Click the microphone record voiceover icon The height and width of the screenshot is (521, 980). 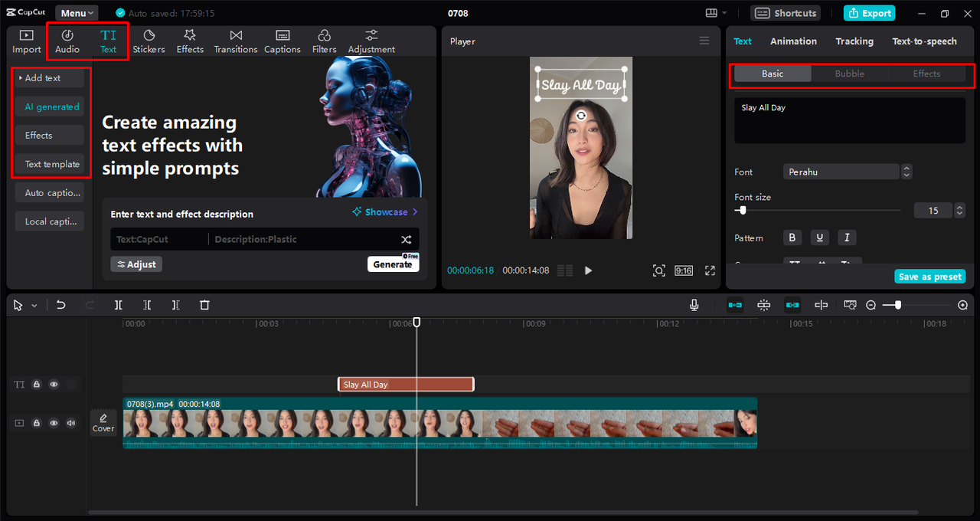pos(694,305)
